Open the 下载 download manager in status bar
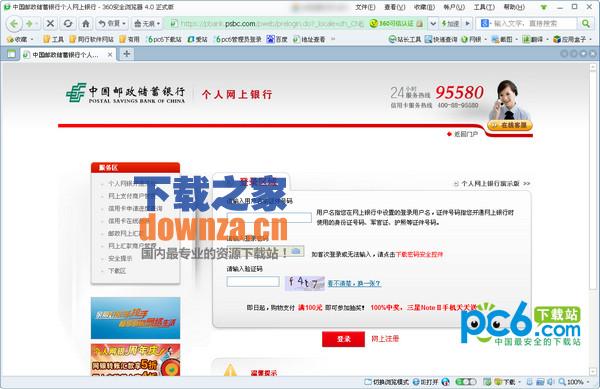Viewport: 600px width, 389px height. pos(505,382)
